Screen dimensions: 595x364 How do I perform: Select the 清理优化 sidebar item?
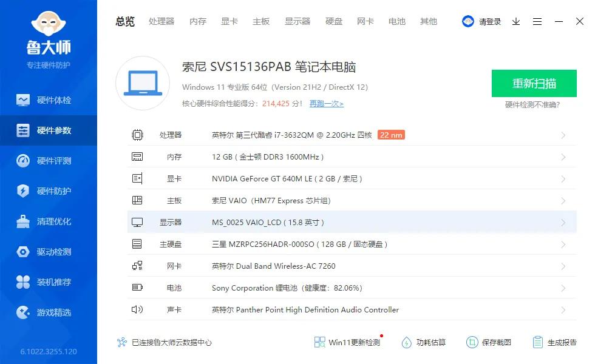(49, 221)
